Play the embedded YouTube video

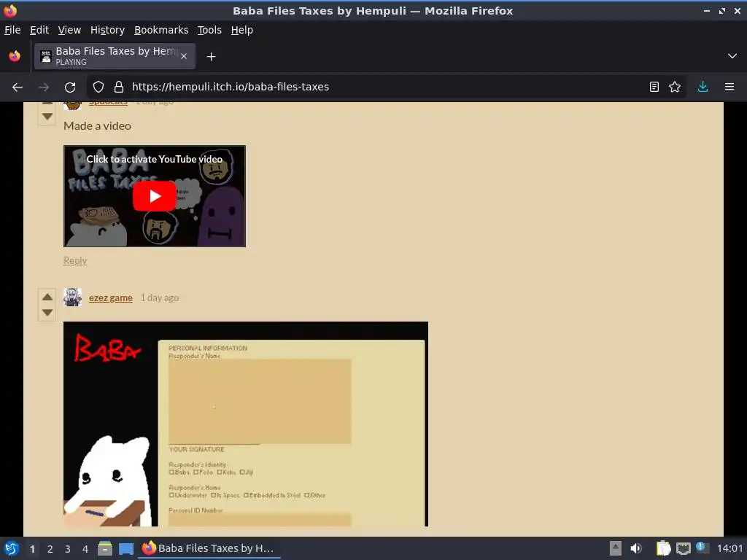(155, 195)
